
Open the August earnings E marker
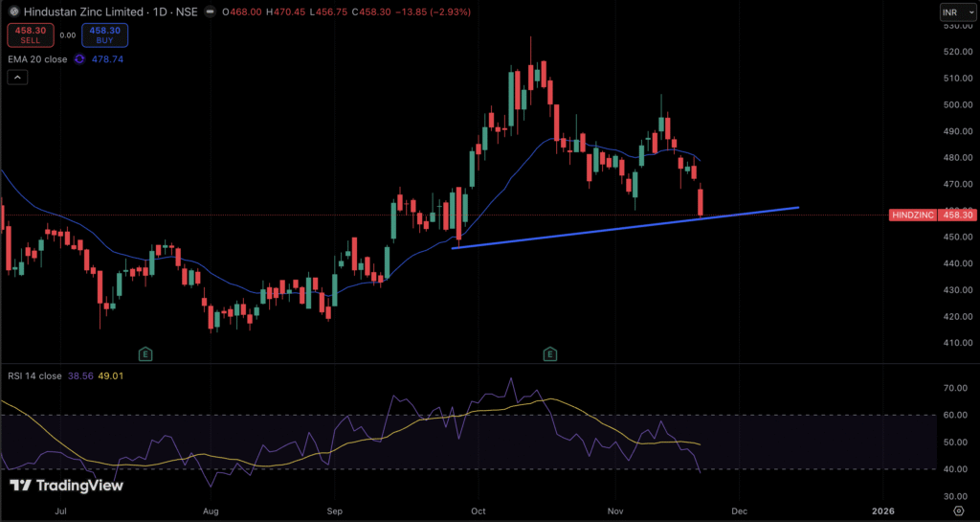[x=145, y=353]
